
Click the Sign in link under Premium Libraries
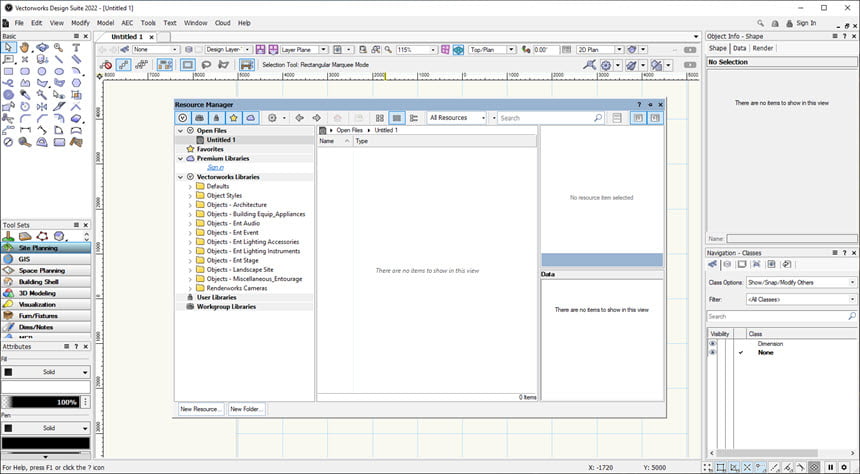[216, 167]
